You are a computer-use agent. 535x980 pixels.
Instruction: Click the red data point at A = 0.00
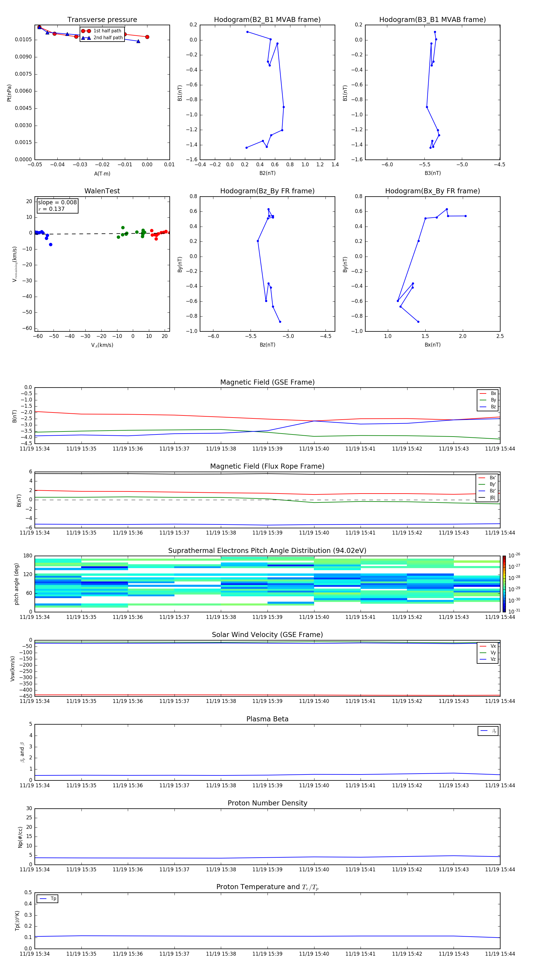tap(147, 37)
